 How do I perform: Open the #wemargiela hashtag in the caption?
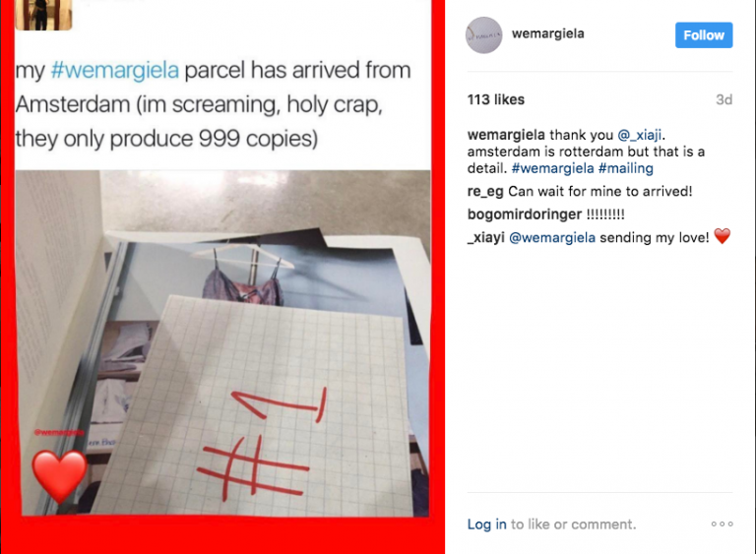tap(552, 168)
